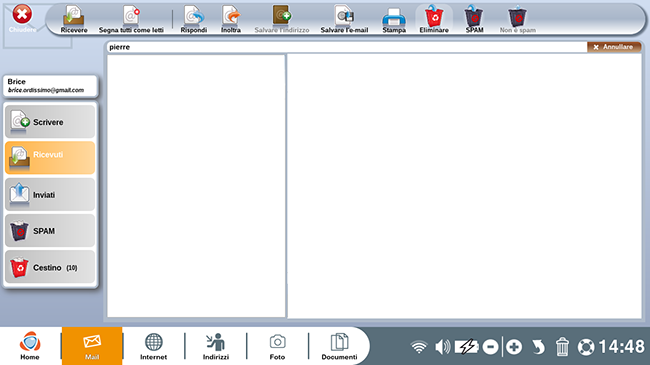Cancel the search with Annullare
Viewport: 650px width, 365px height.
(614, 47)
